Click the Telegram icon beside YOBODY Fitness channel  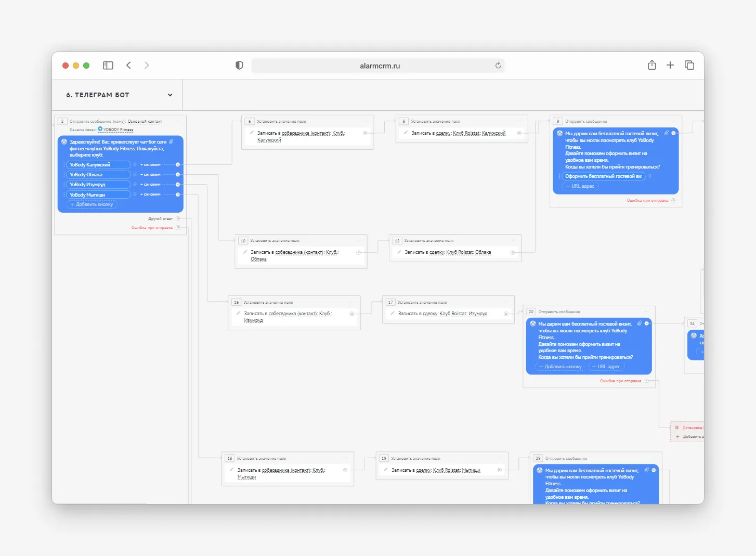(x=100, y=129)
